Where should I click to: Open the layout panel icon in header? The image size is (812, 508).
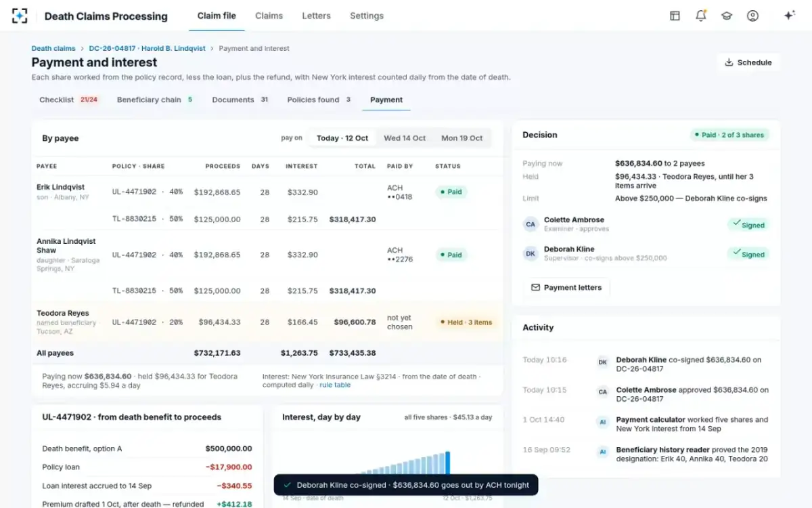click(675, 16)
